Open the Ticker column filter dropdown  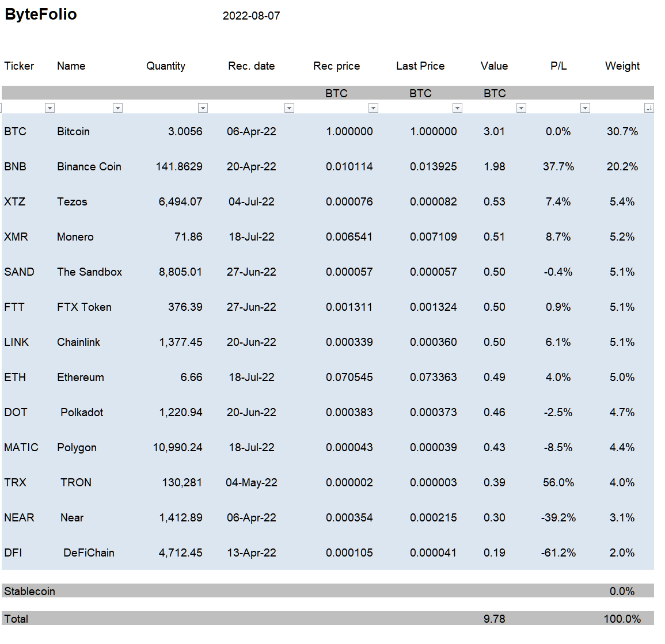pyautogui.click(x=50, y=108)
